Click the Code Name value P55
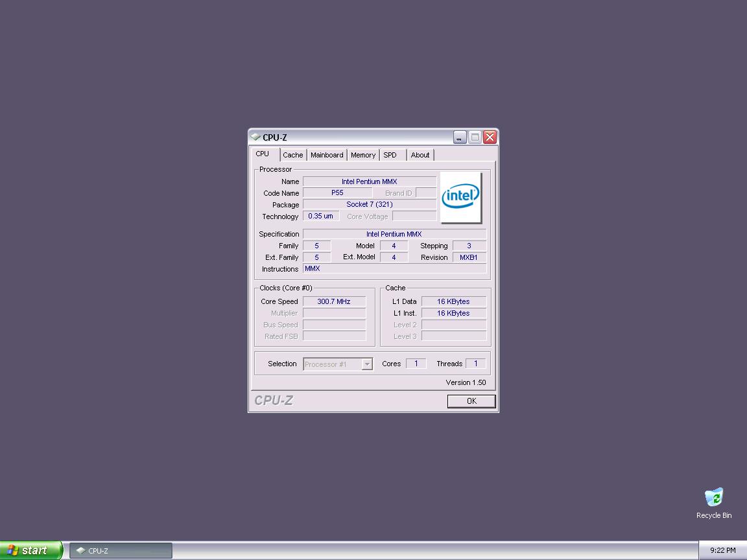 point(337,193)
